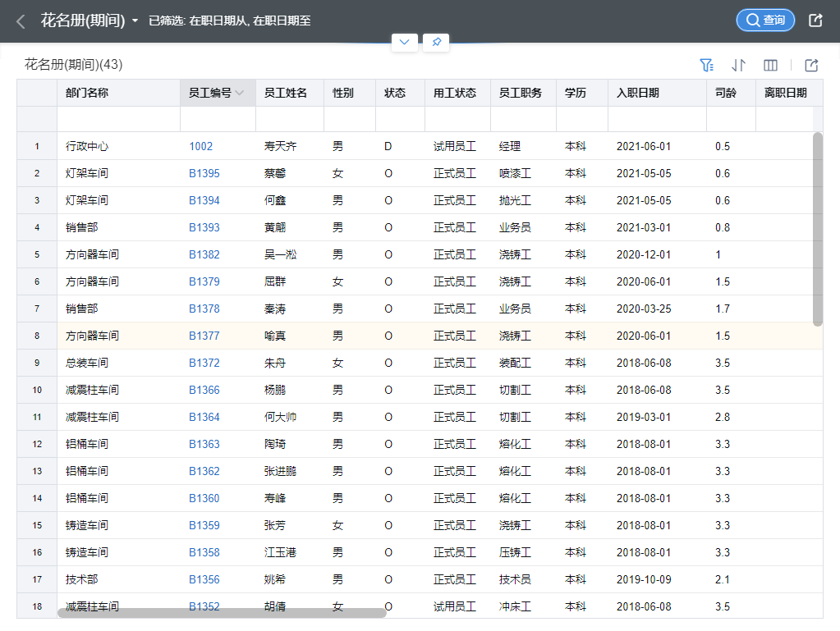Expand the filter panel chevron

pyautogui.click(x=405, y=42)
